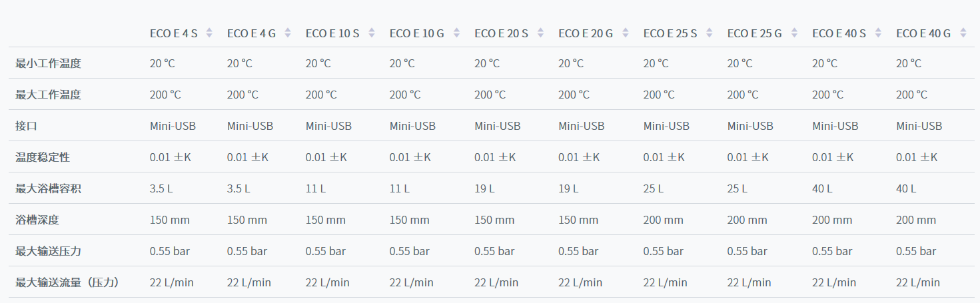Toggle sort icon for ECO E 25 S
The image size is (980, 303).
[710, 33]
